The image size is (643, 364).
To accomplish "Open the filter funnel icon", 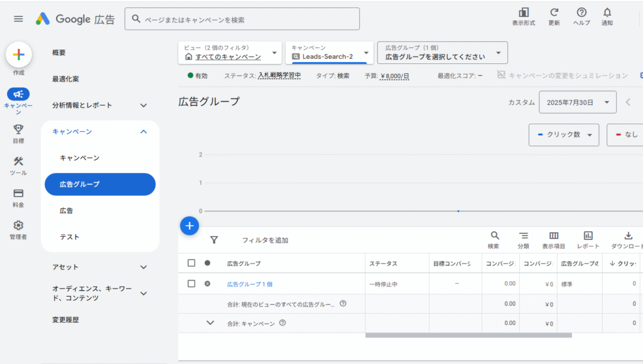I will (214, 240).
